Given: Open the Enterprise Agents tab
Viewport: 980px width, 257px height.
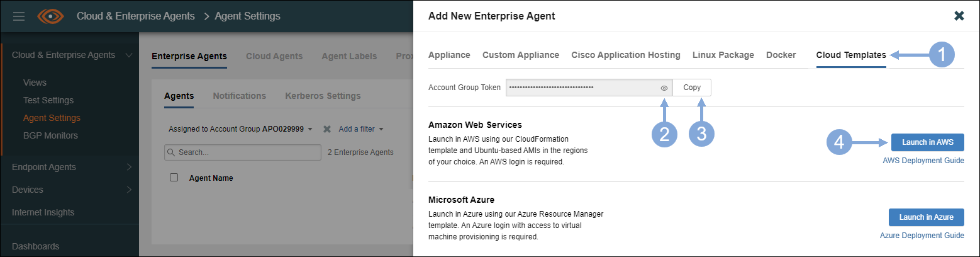Looking at the screenshot, I should click(x=189, y=56).
